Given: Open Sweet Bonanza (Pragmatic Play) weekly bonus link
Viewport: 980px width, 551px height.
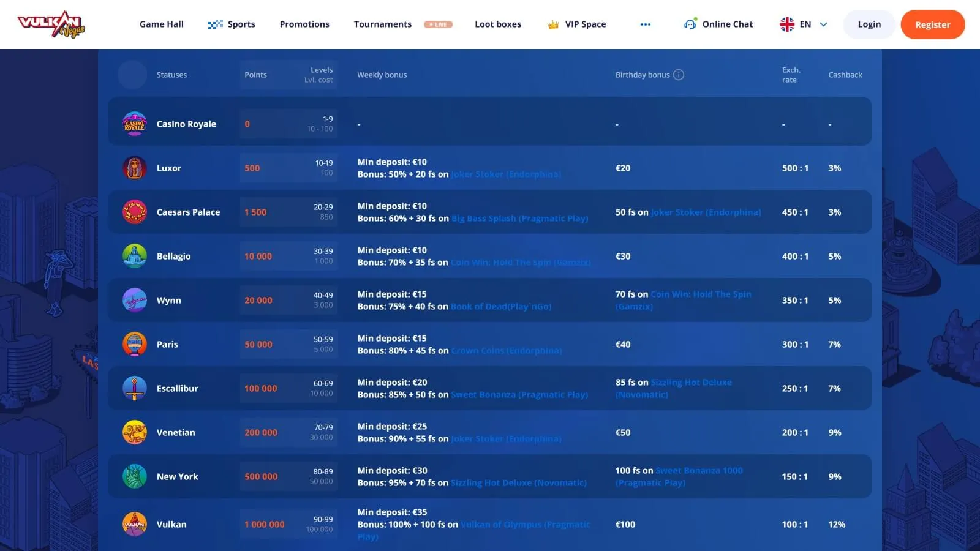Looking at the screenshot, I should [x=519, y=395].
